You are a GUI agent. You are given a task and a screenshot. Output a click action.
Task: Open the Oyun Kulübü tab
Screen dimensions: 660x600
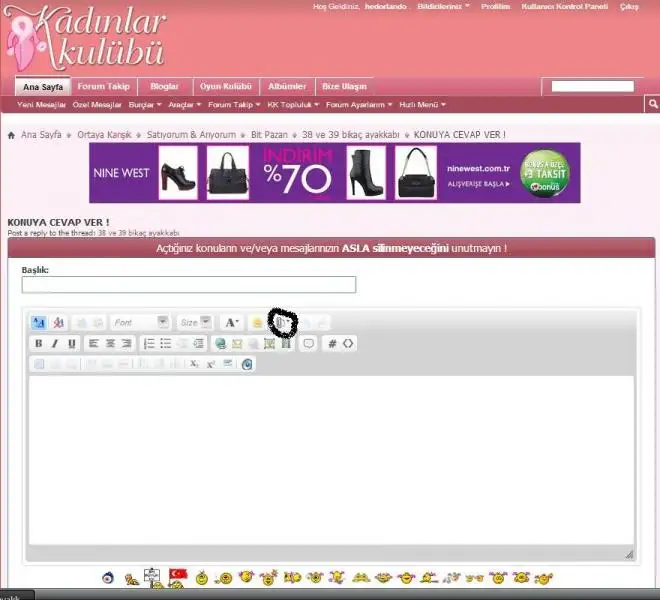tap(225, 87)
